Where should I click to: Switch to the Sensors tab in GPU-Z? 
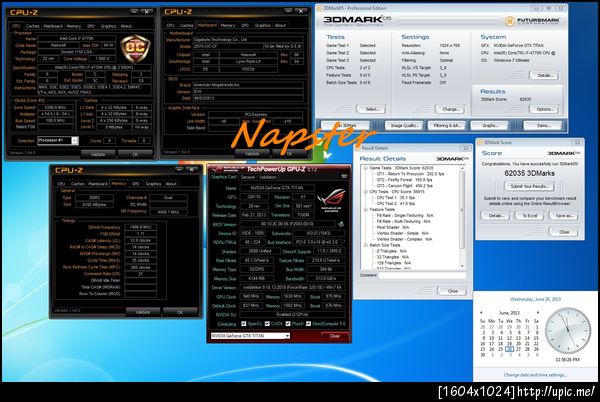click(x=248, y=177)
